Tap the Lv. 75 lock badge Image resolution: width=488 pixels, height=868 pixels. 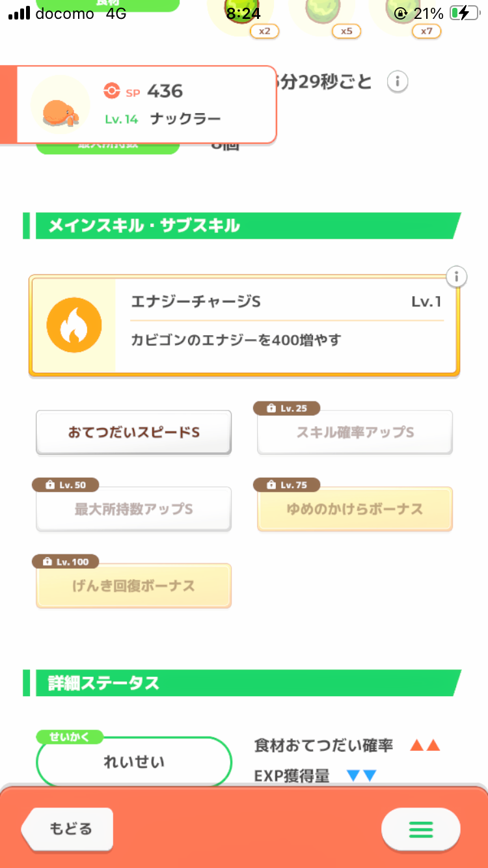click(x=286, y=485)
